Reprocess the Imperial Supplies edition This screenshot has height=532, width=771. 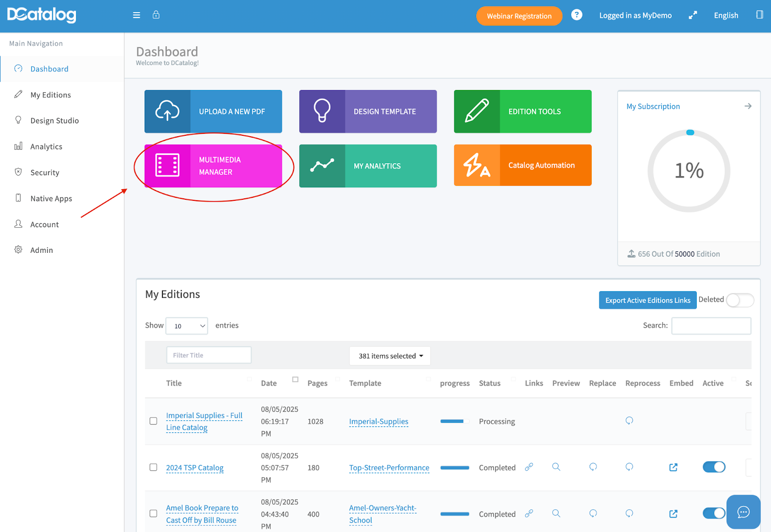click(x=629, y=421)
